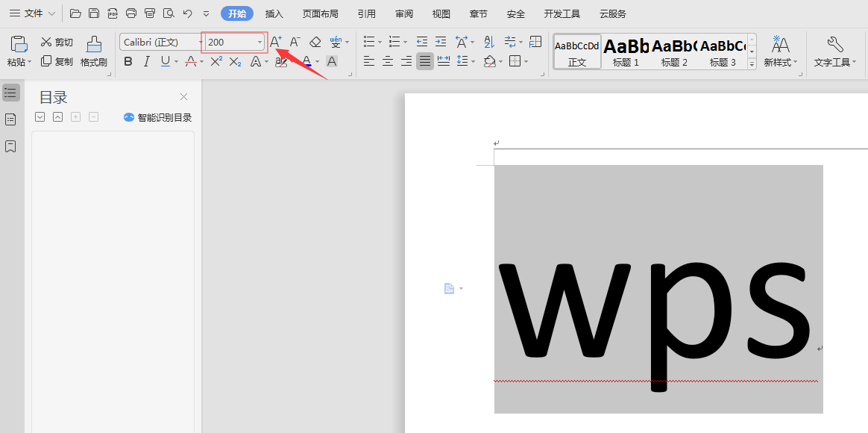Activate the Format Painter 格式刷
Screen dimensions: 868x433
click(93, 52)
